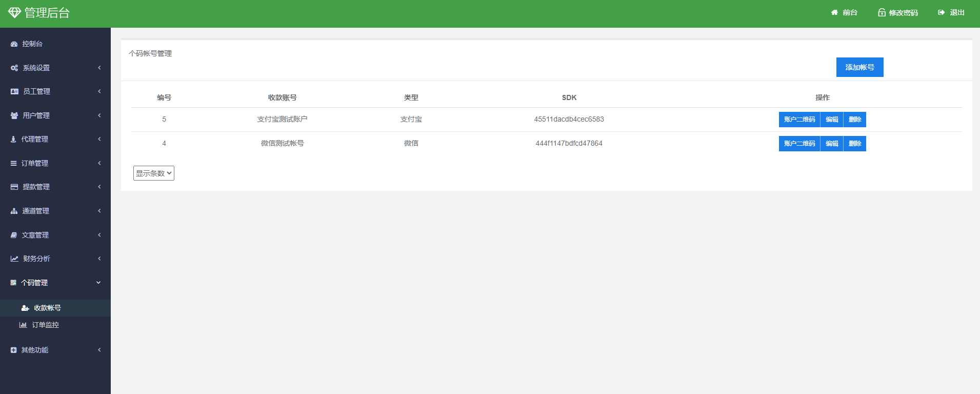The image size is (980, 394).
Task: Click 管理后台 title text
Action: 47,13
